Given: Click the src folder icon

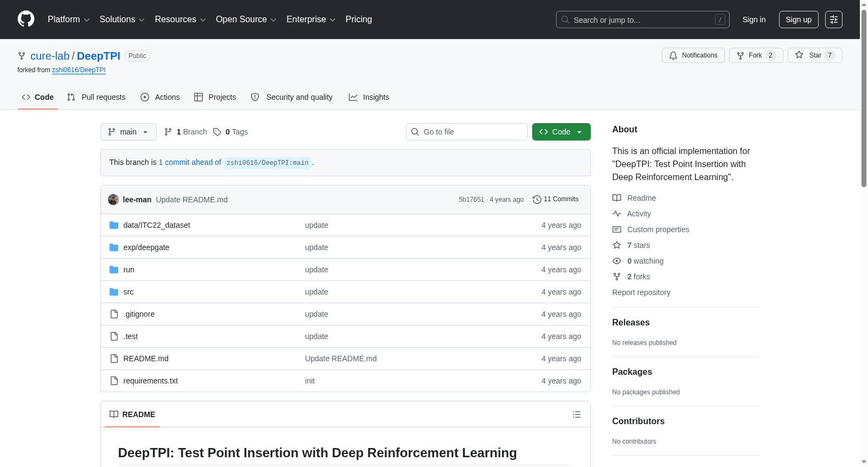Looking at the screenshot, I should click(x=114, y=292).
